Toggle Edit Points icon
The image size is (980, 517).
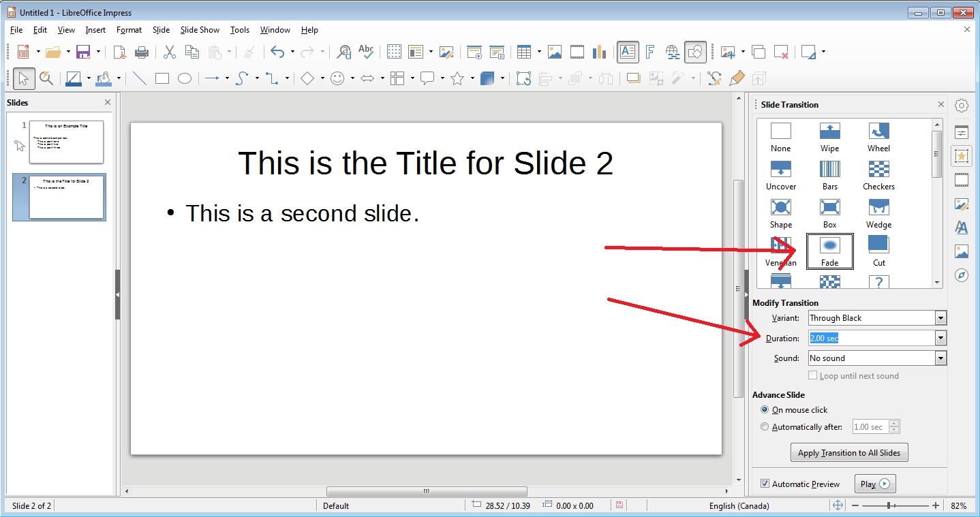(714, 78)
